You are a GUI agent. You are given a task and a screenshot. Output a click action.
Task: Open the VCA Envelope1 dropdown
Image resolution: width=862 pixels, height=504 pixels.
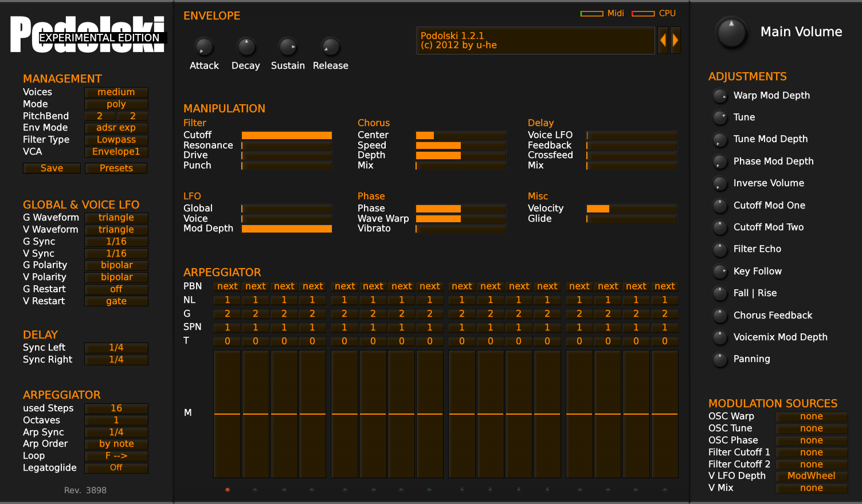(x=116, y=152)
